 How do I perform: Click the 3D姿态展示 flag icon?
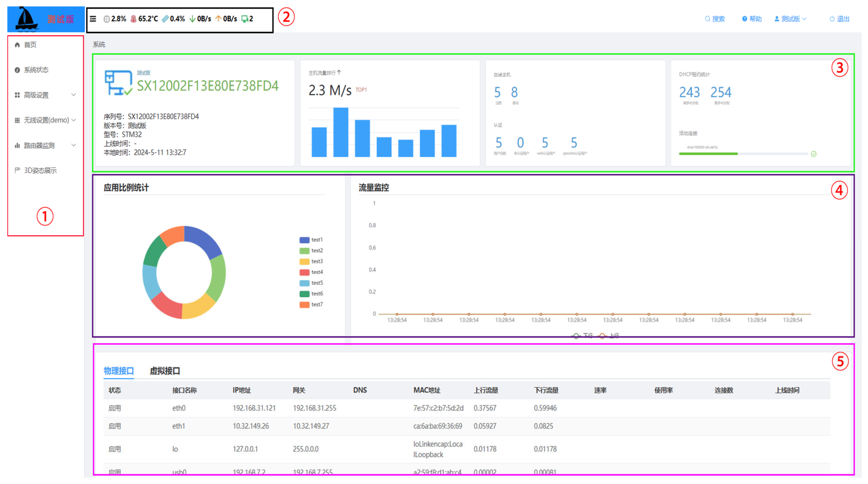point(17,170)
